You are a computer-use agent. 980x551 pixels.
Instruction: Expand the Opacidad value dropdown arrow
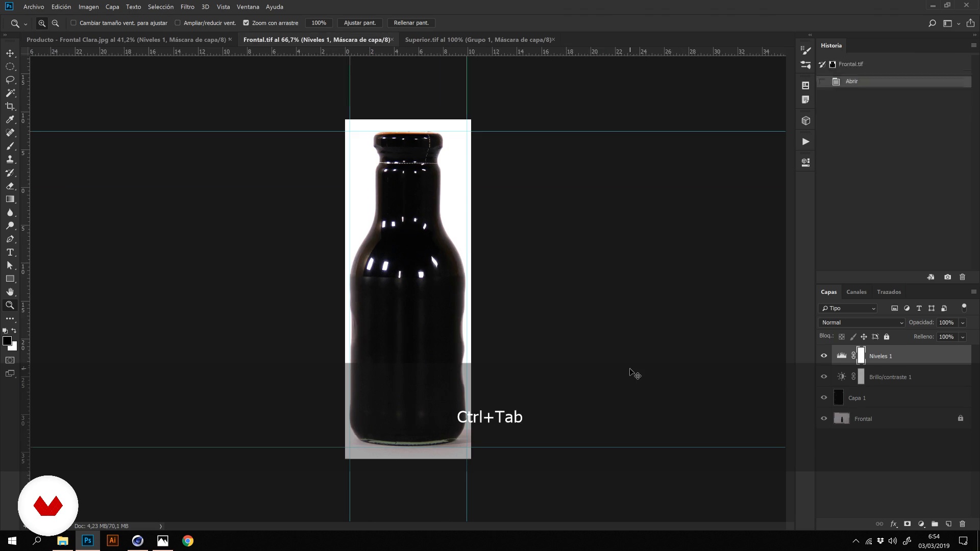point(963,322)
